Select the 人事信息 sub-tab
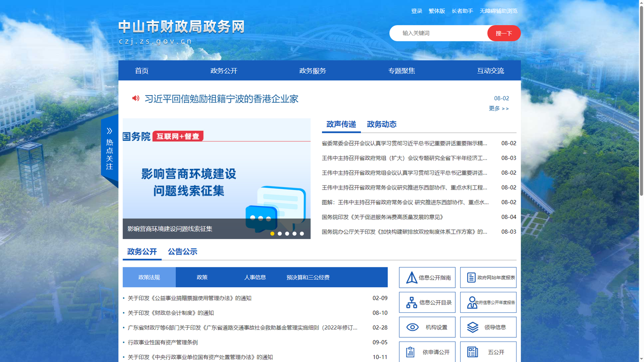The width and height of the screenshot is (644, 362). click(x=255, y=277)
